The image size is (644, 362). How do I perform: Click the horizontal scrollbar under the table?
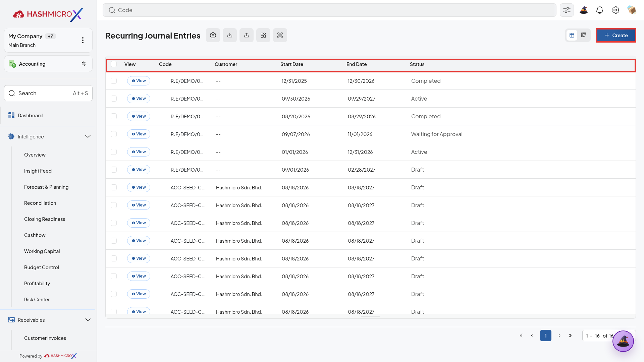(x=371, y=316)
